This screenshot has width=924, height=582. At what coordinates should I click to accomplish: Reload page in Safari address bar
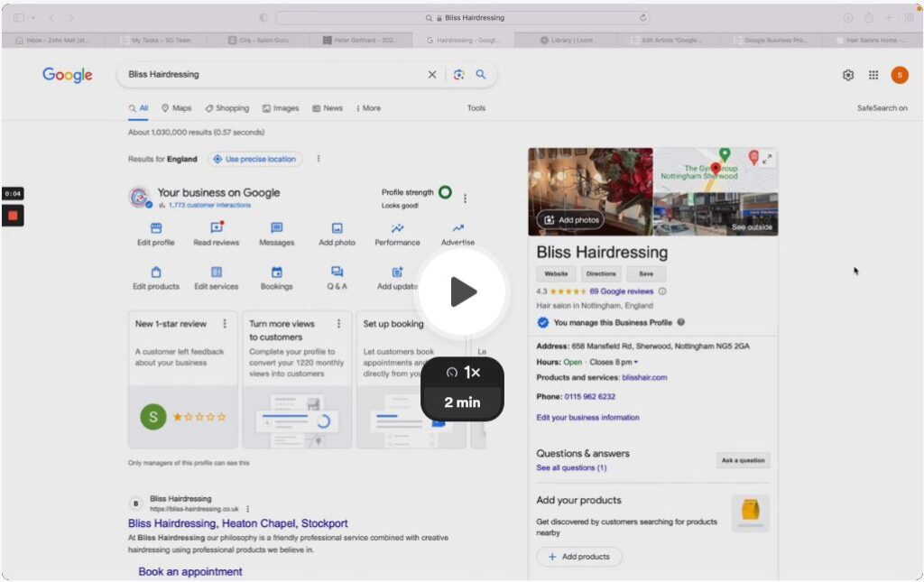[642, 18]
